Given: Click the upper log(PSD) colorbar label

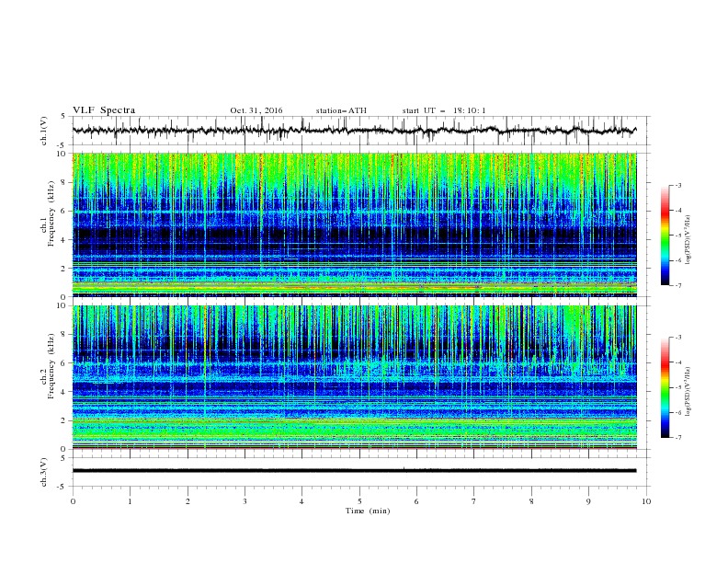Looking at the screenshot, I should (x=688, y=240).
